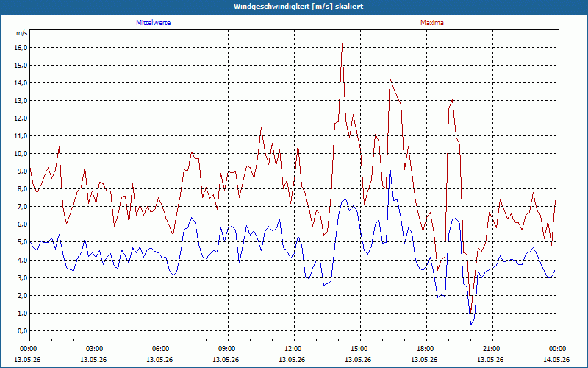Viewport: 588px width, 368px height.
Task: Click the '12,0' y-axis value
Action: tap(21, 118)
